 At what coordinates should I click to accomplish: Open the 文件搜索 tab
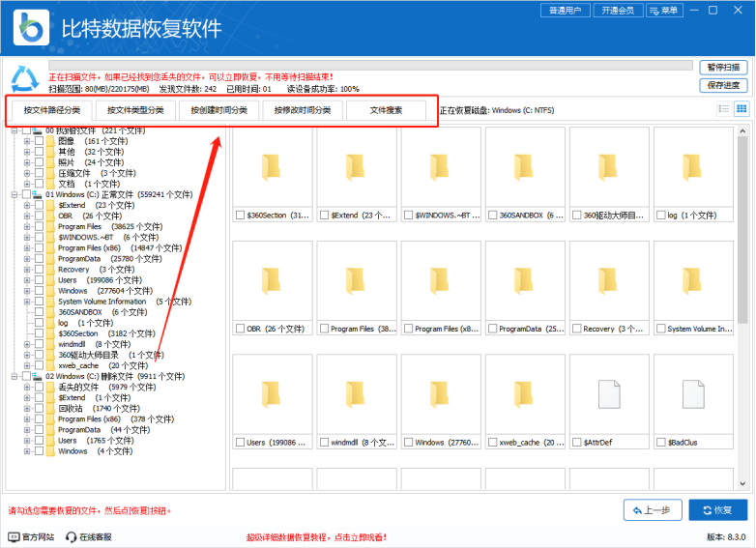click(x=386, y=110)
